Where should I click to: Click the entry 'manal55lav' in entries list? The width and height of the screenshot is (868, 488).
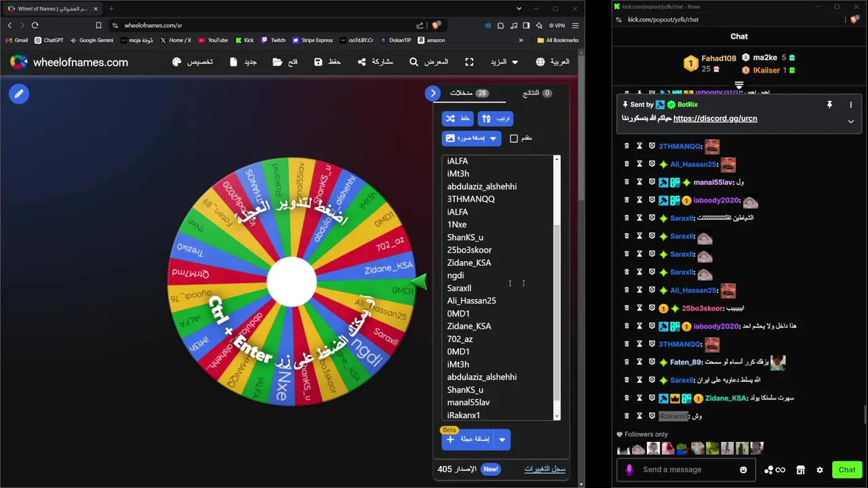pos(468,403)
